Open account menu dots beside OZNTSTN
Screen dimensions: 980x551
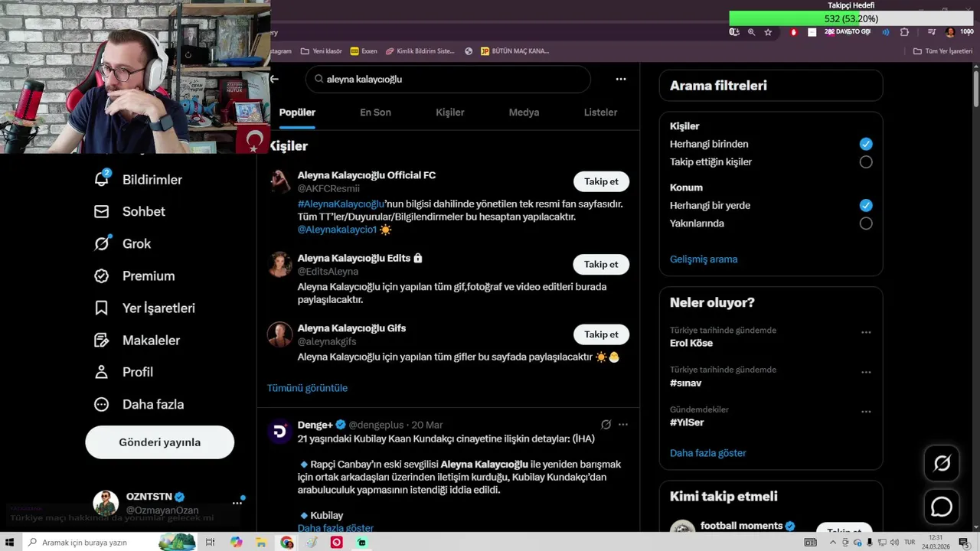237,503
